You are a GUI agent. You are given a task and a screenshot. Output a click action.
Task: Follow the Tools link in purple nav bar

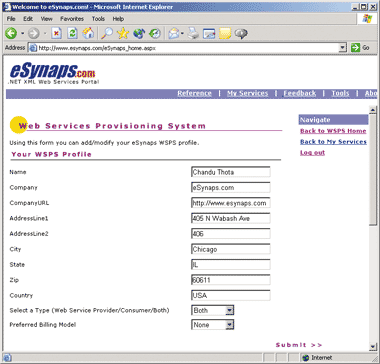pos(340,94)
